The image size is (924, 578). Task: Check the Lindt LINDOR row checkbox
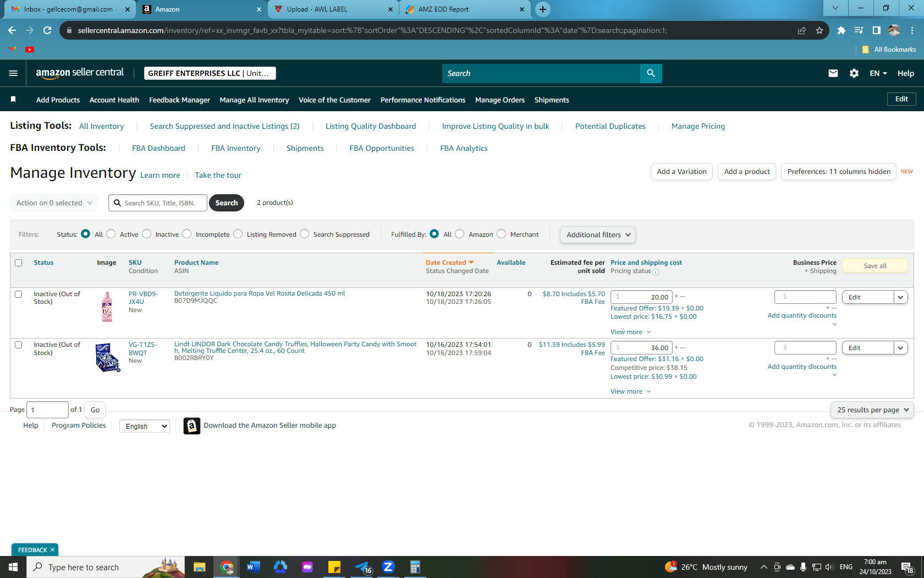tap(18, 345)
